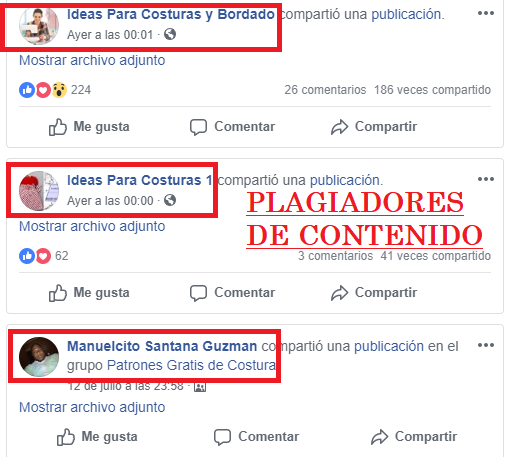View 41 veces compartido share list
Image resolution: width=508 pixels, height=457 pixels.
coord(436,256)
